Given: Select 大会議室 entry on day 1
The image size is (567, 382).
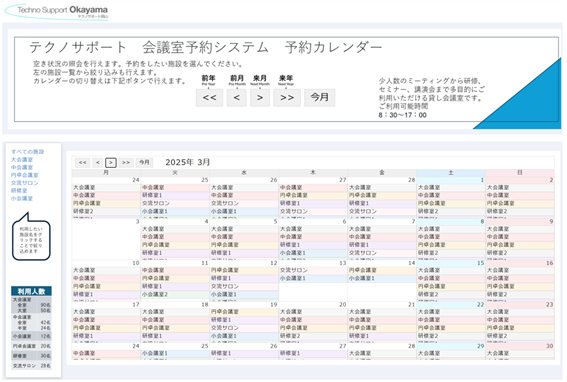Looking at the screenshot, I should [x=451, y=187].
